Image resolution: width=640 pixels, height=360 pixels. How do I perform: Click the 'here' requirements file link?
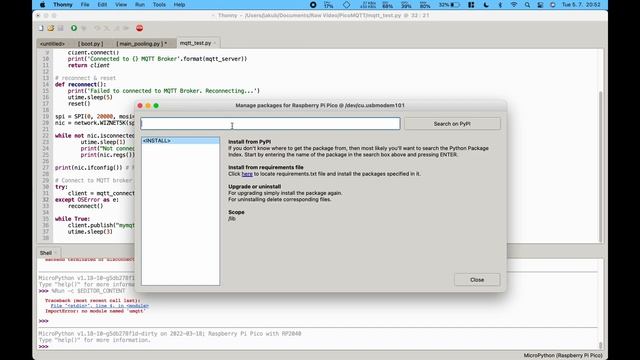247,174
